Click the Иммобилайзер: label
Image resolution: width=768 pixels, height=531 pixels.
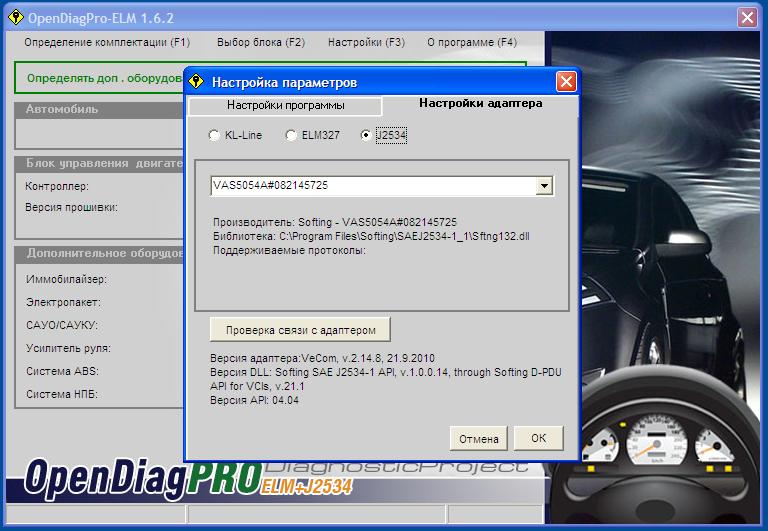coord(67,279)
